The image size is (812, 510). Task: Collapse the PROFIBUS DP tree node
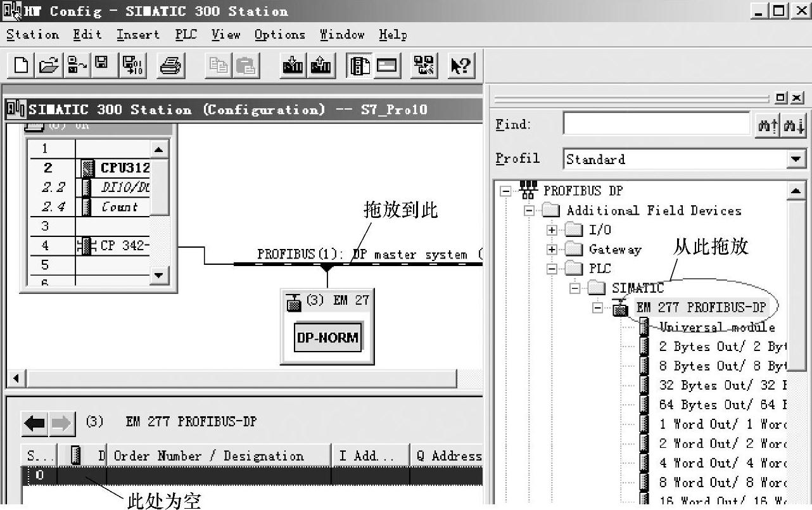tap(505, 191)
